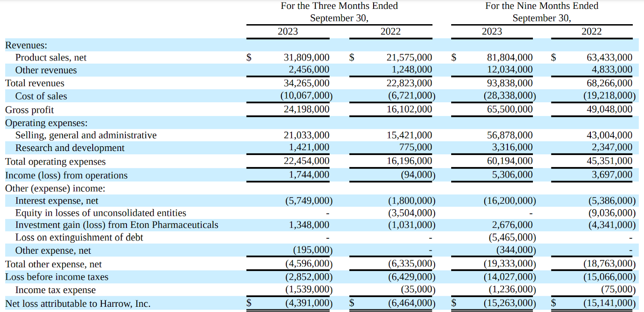Click total operating expenses value 60,194,000

click(510, 161)
